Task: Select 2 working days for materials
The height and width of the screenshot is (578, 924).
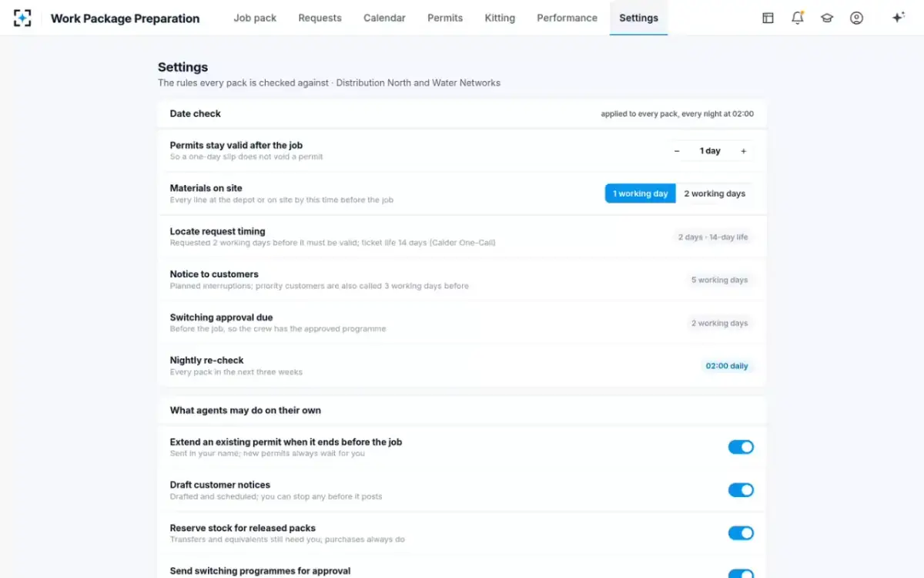Action: point(715,193)
